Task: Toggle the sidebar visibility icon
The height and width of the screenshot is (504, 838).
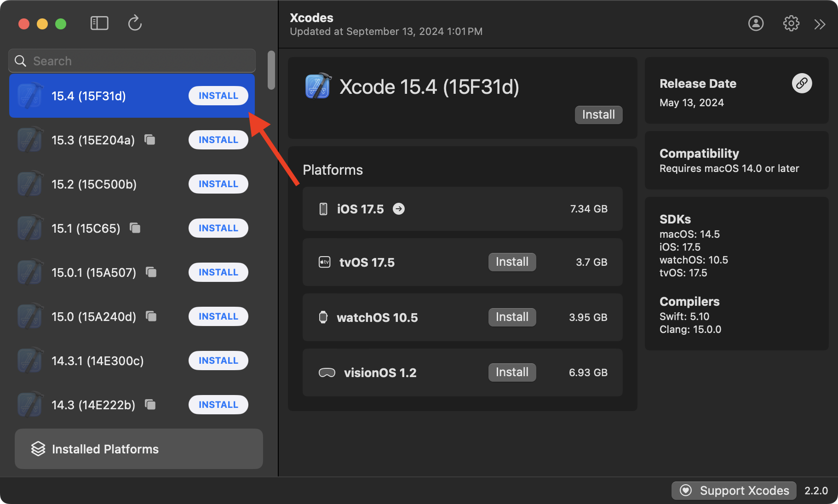Action: (99, 23)
